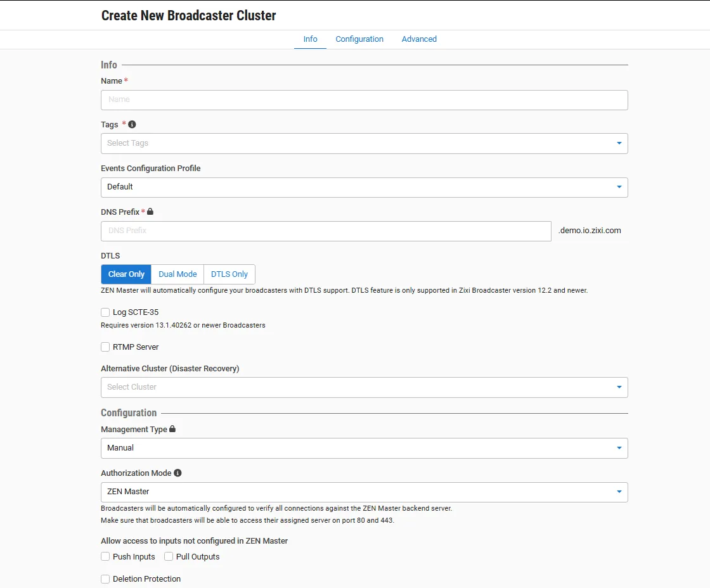Click the Configuration section heading

coord(129,413)
